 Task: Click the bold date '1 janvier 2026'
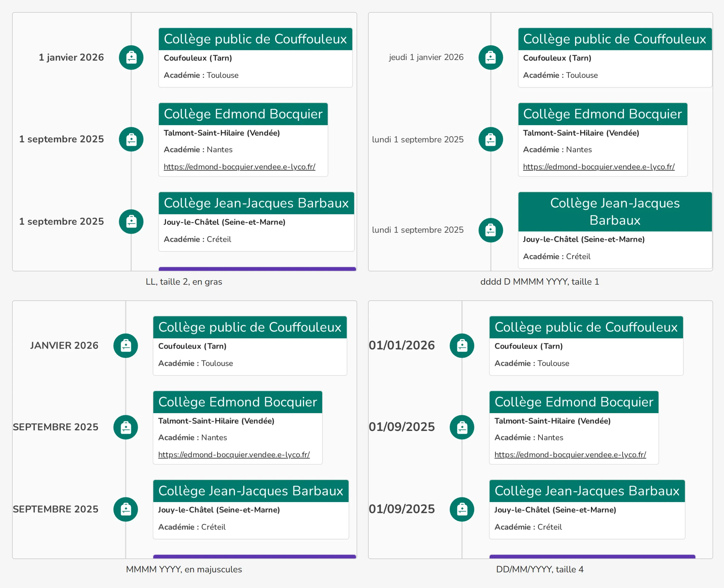[71, 57]
